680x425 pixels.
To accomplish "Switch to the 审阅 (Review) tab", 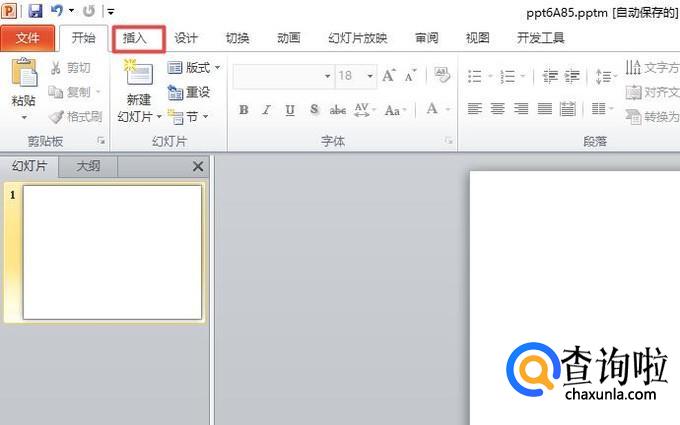I will (x=426, y=38).
